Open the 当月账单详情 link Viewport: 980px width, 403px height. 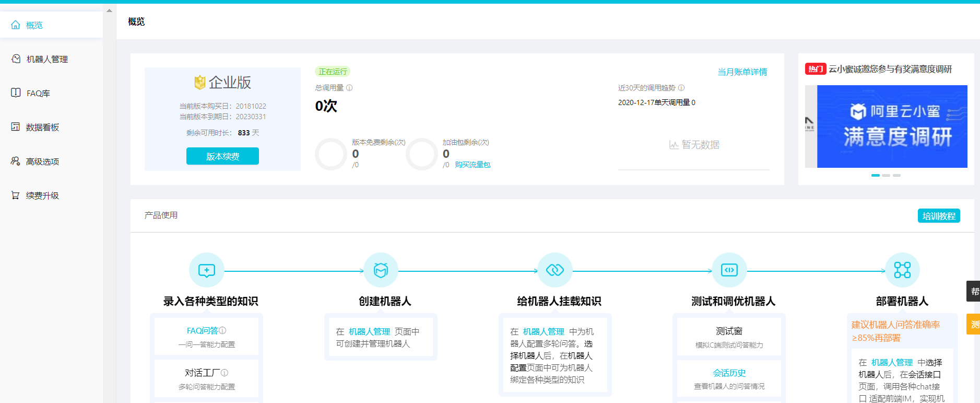(x=742, y=72)
